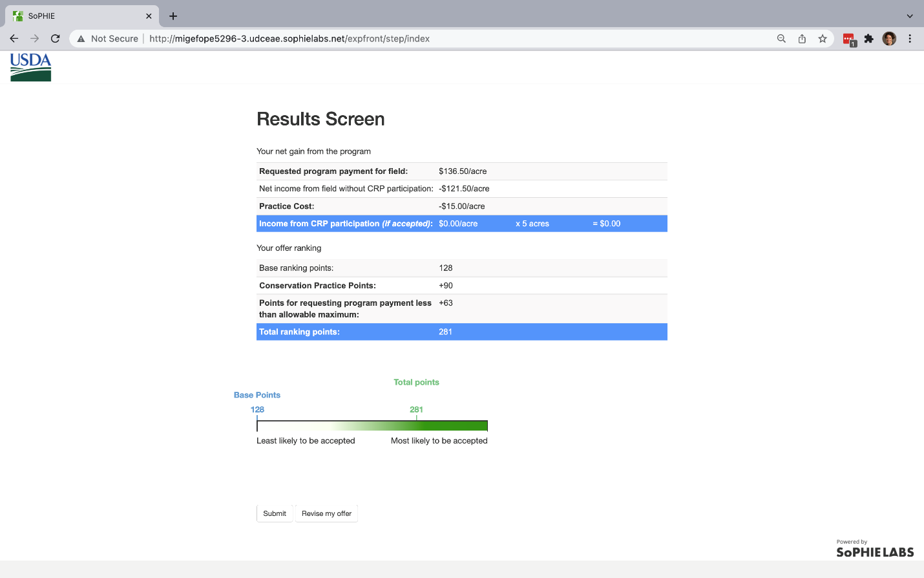Expand the tab search chevron

910,16
